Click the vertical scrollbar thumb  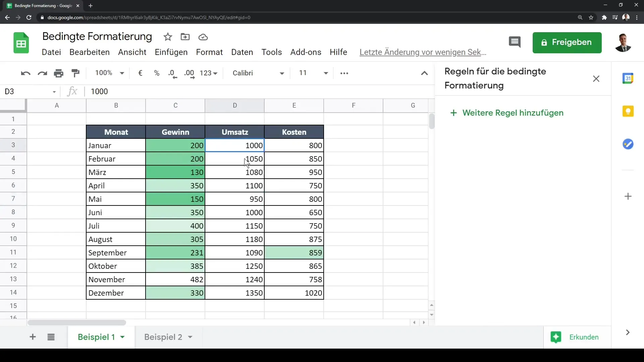(432, 121)
